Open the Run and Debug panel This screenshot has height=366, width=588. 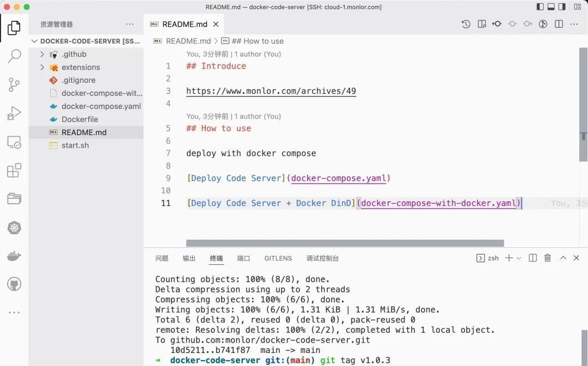14,113
